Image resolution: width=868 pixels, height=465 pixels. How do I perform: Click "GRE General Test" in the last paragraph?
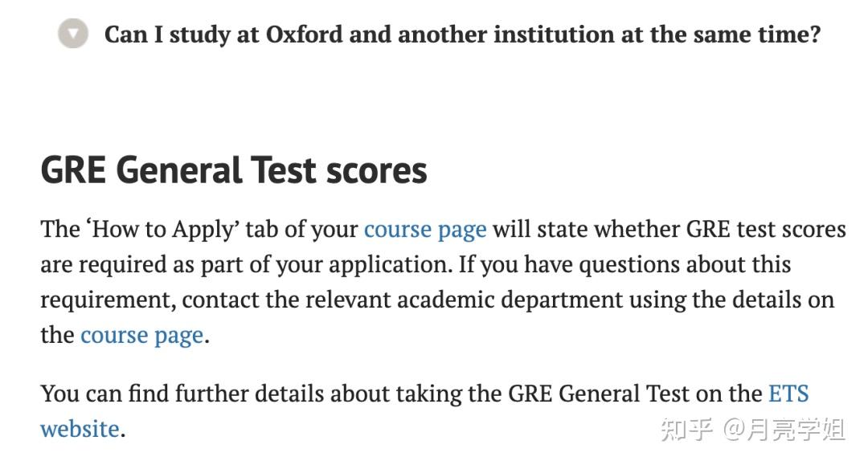(599, 394)
